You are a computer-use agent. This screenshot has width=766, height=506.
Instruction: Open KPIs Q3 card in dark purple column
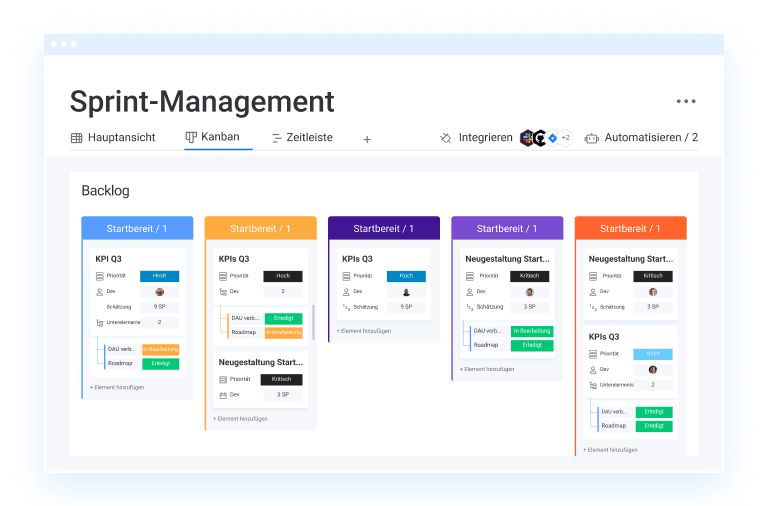coord(357,259)
